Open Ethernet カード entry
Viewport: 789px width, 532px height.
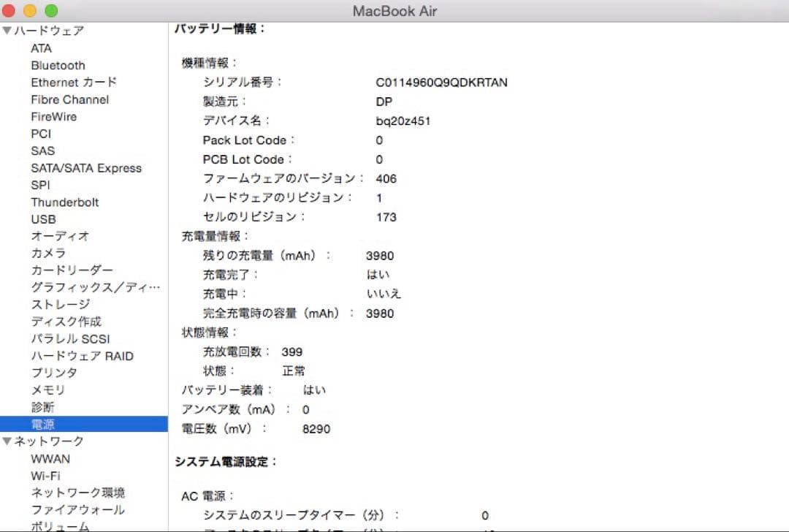tap(74, 82)
